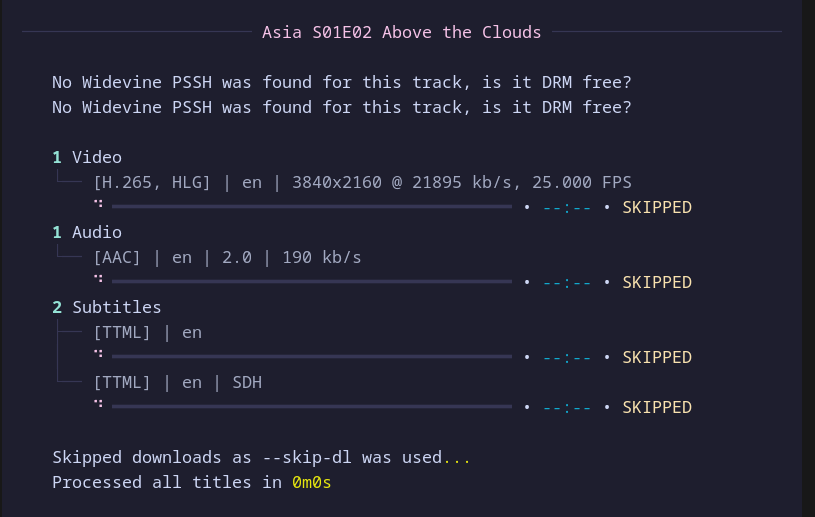The image size is (815, 517).
Task: Click the Audio track's --:-- remaining time
Action: tap(567, 282)
